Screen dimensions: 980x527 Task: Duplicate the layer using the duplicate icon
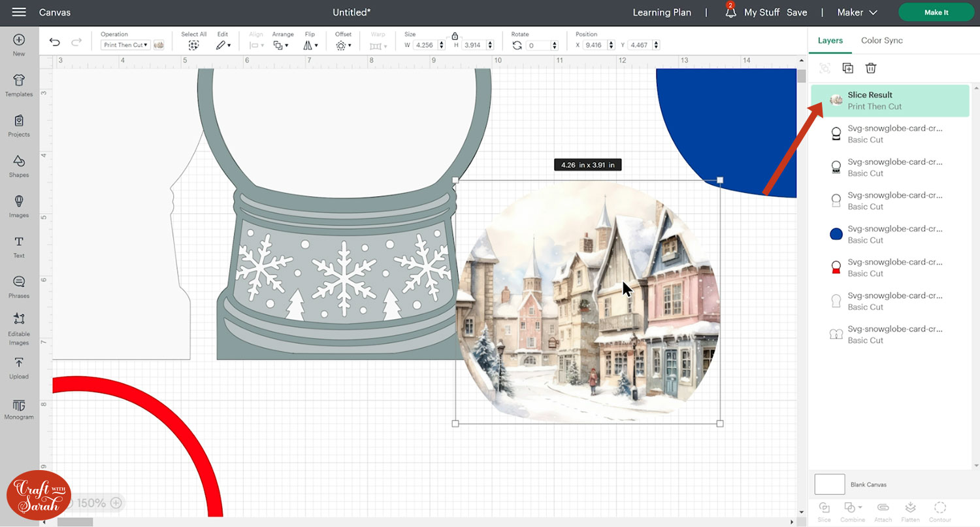click(847, 68)
